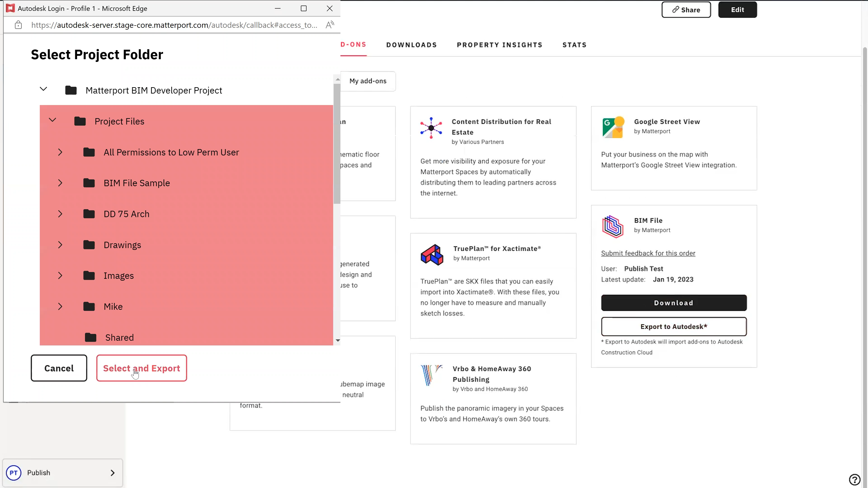The width and height of the screenshot is (868, 488).
Task: Click the TruePlan for Xactimate cube icon
Action: coord(432,255)
